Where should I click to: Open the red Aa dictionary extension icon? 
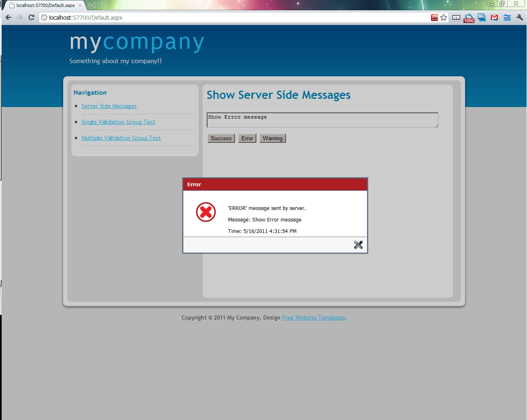[x=434, y=18]
